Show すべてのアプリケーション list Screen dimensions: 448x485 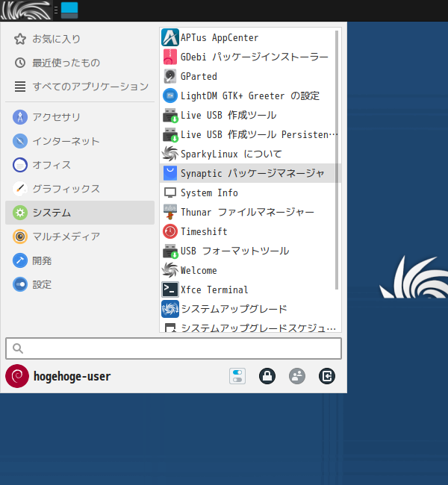[x=80, y=87]
